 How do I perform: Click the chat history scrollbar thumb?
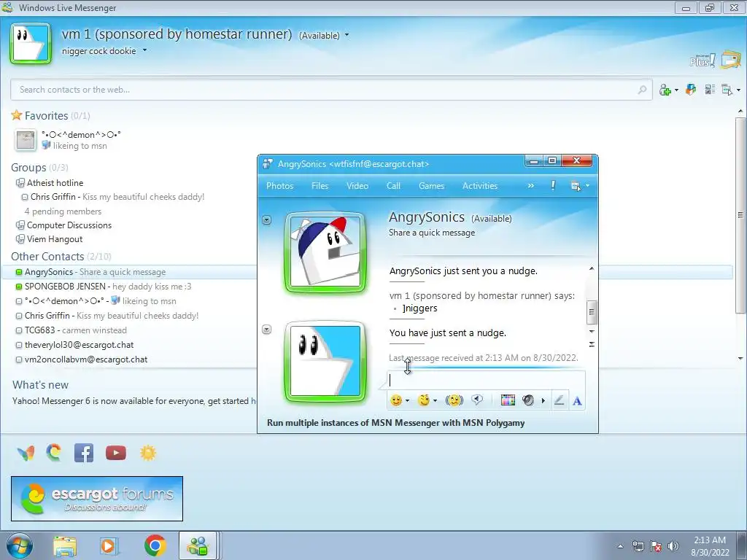591,312
